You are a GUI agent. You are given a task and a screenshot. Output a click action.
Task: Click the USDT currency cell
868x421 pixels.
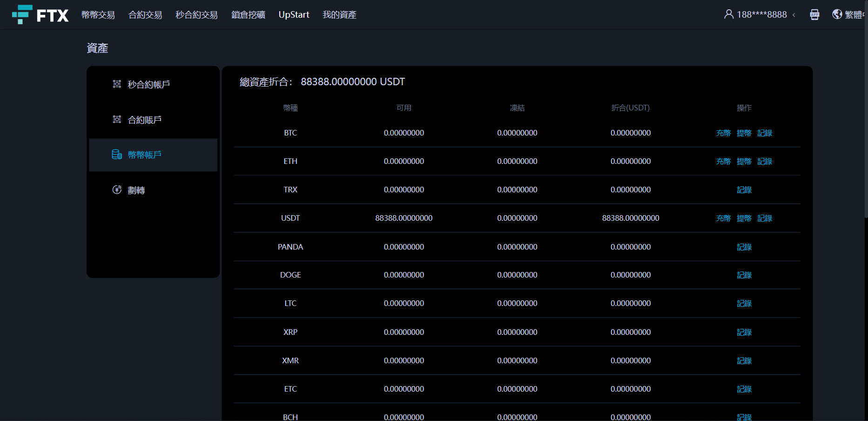click(x=290, y=218)
